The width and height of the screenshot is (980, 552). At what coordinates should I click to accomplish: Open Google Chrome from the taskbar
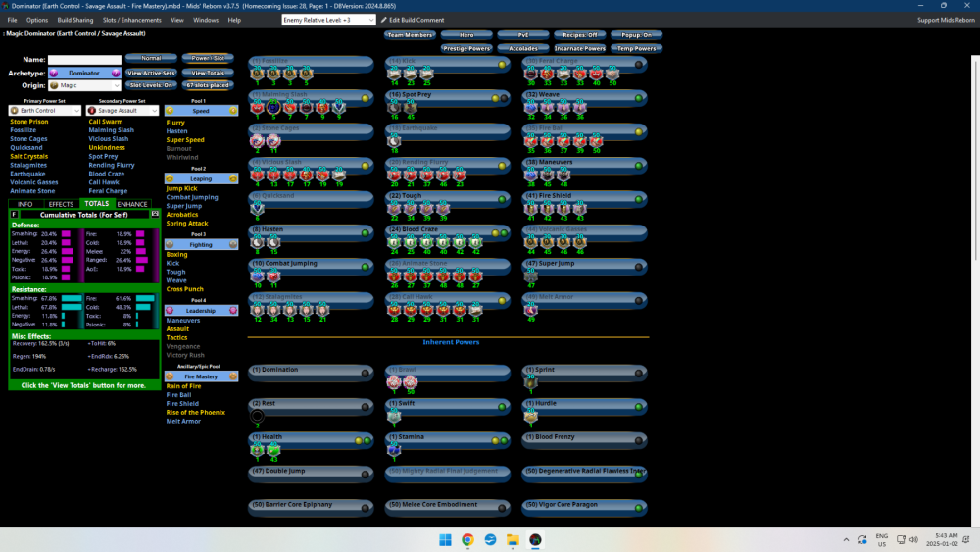tap(467, 540)
